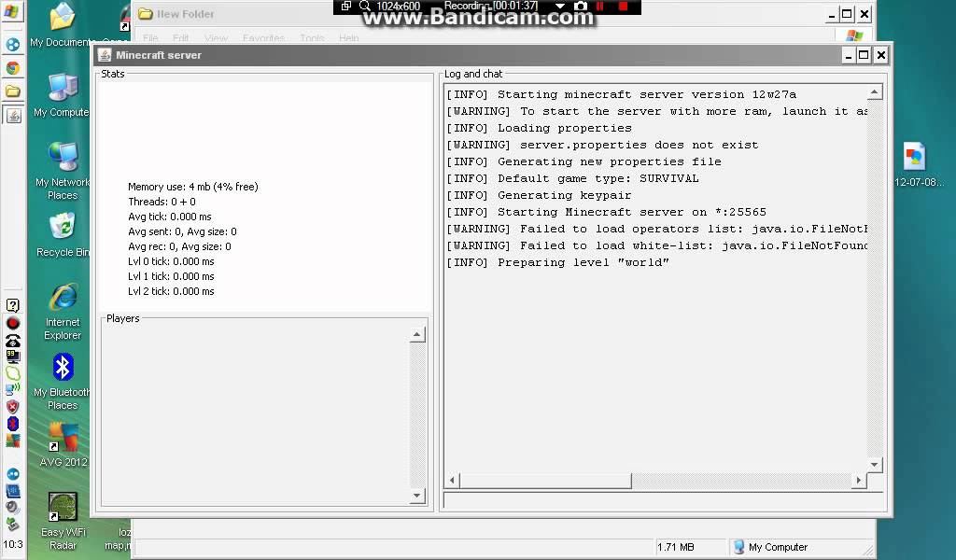956x560 pixels.
Task: Click the "Default game type: SURVIVAL" log line
Action: (x=572, y=178)
